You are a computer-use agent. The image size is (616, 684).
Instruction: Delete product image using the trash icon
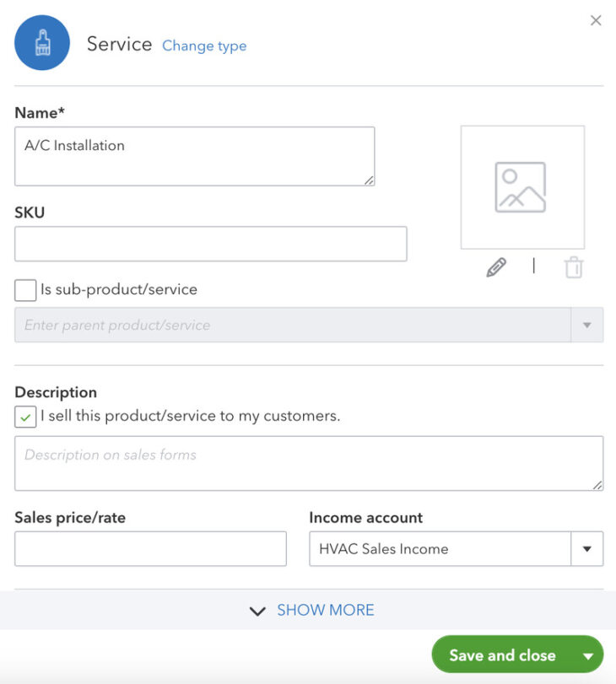pyautogui.click(x=574, y=267)
